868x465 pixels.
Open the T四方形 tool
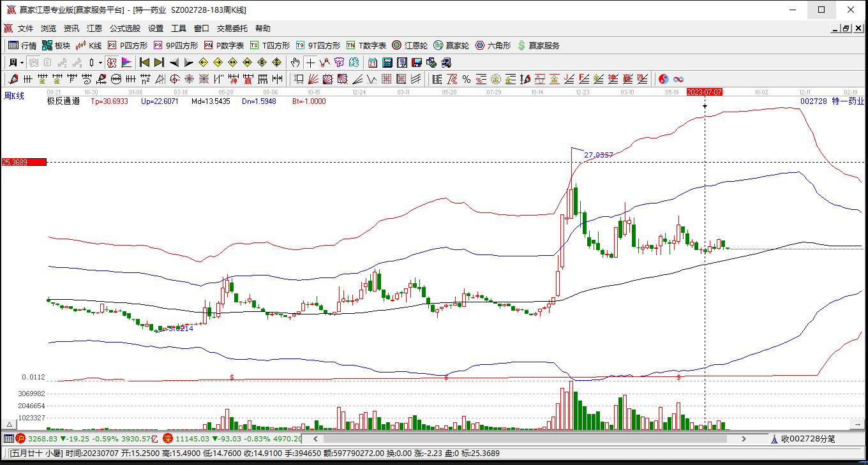(269, 45)
